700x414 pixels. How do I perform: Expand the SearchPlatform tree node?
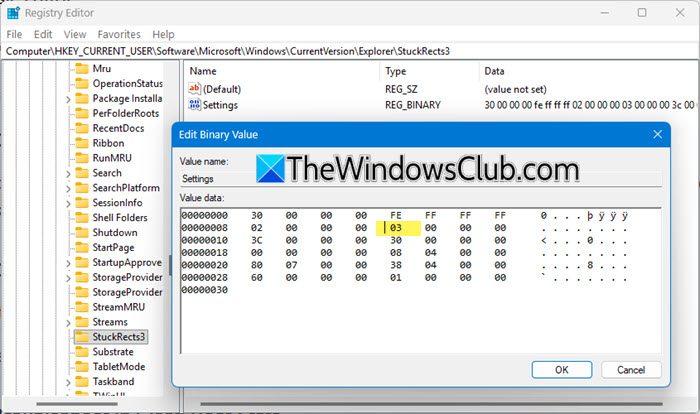[x=68, y=188]
